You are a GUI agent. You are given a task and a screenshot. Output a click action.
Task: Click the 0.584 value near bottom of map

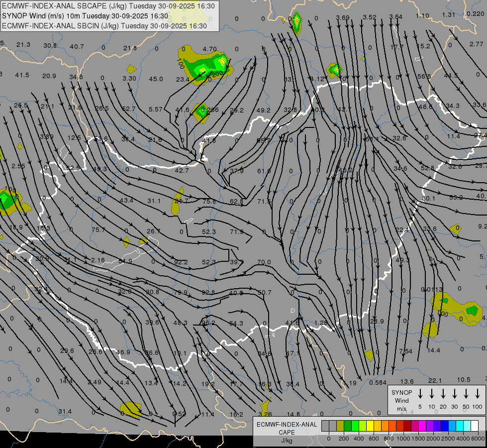pyautogui.click(x=378, y=382)
